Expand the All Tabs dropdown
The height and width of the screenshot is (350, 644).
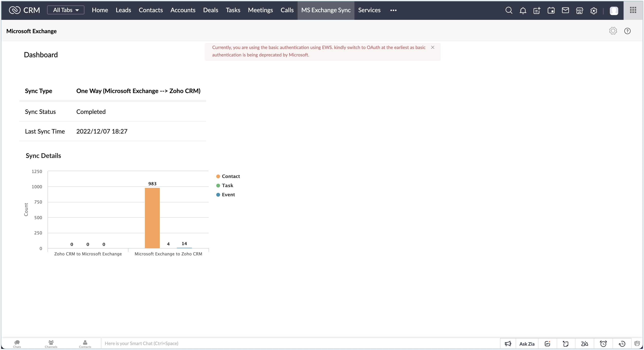point(66,10)
